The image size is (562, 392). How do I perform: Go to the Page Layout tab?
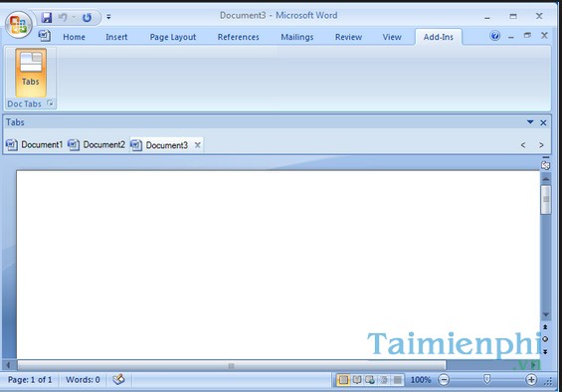tap(173, 37)
